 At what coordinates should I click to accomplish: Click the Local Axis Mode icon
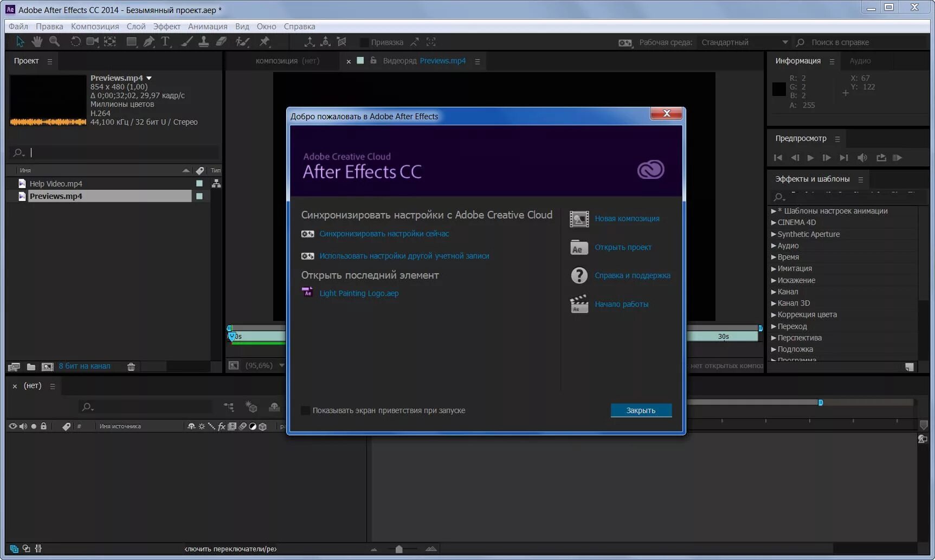click(309, 42)
